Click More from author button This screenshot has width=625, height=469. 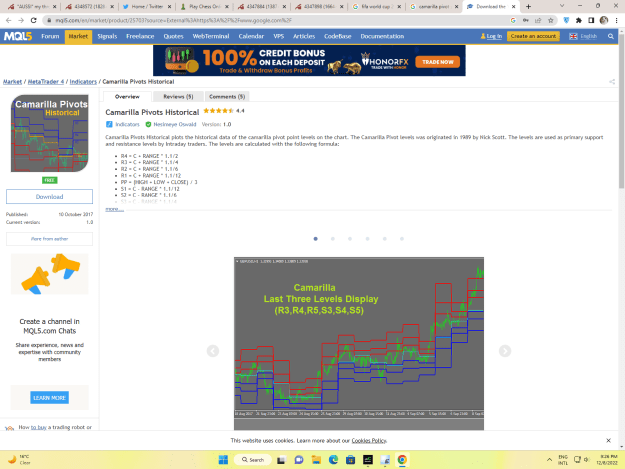(x=49, y=239)
